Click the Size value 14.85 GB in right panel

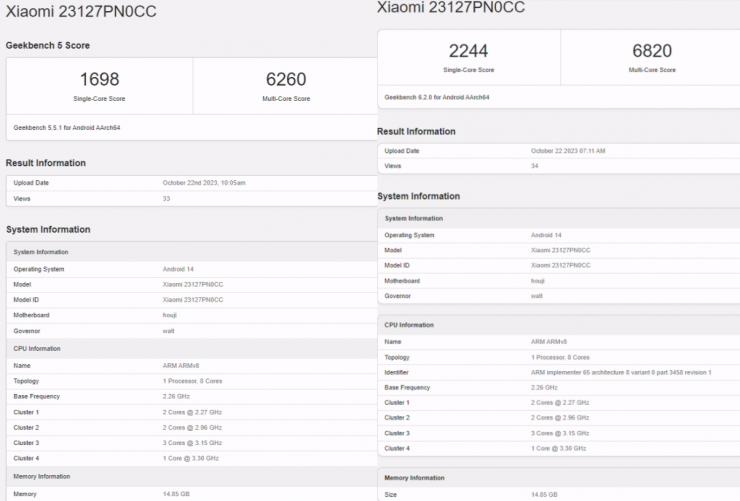(x=545, y=495)
